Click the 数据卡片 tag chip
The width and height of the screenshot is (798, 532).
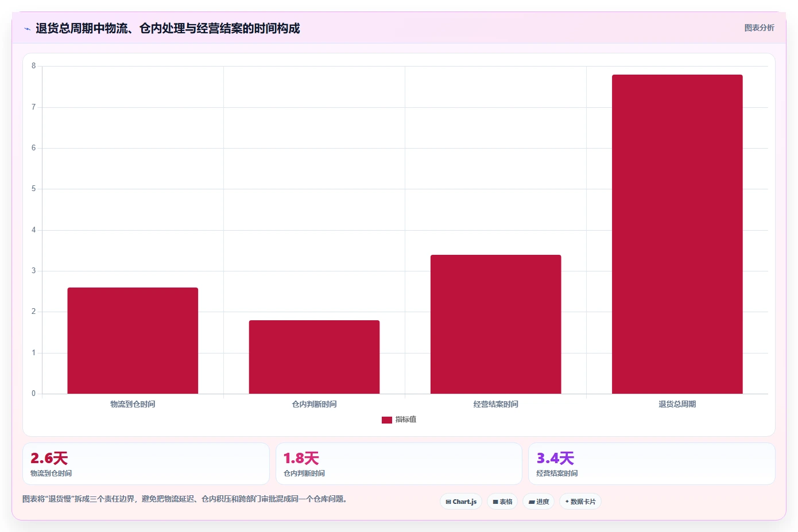click(x=580, y=502)
